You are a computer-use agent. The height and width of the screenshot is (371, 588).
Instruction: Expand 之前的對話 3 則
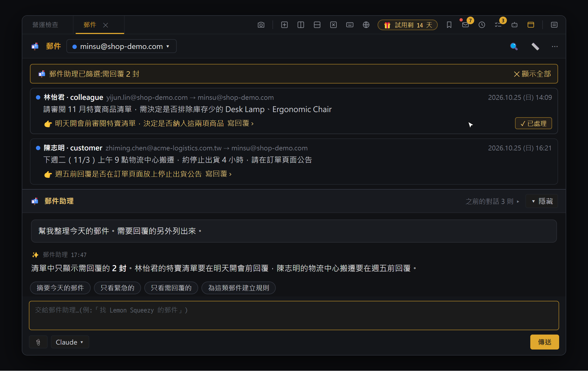pyautogui.click(x=492, y=201)
